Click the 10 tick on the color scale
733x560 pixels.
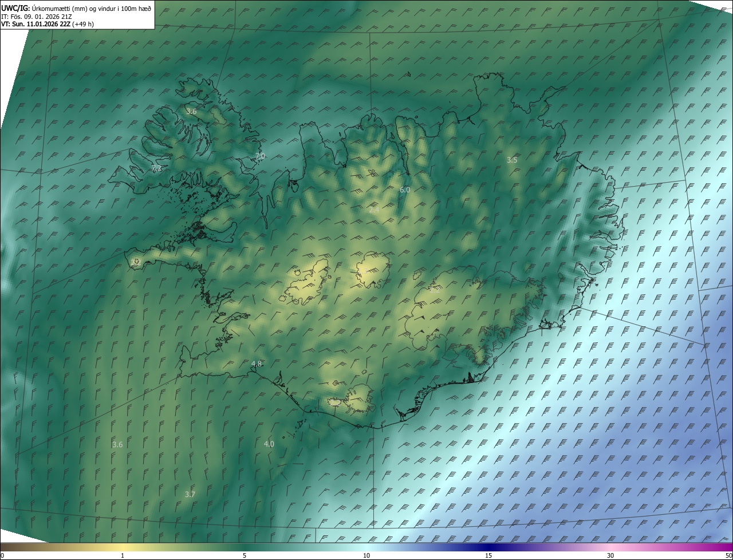coord(366,556)
